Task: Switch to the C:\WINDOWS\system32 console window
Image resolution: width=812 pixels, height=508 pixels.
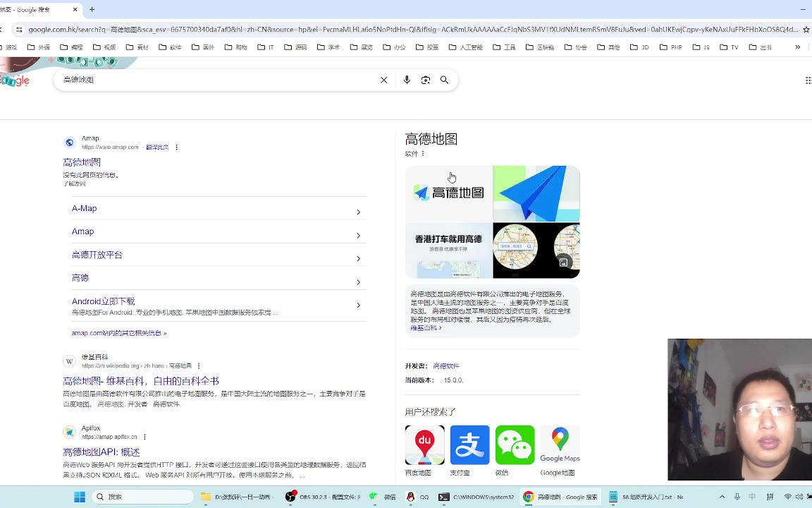Action: pyautogui.click(x=476, y=497)
